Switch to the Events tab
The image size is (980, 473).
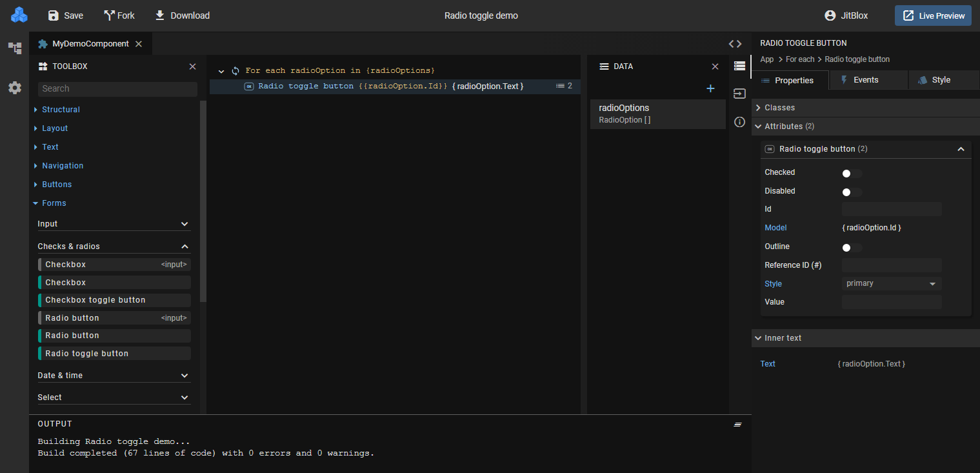click(x=868, y=80)
